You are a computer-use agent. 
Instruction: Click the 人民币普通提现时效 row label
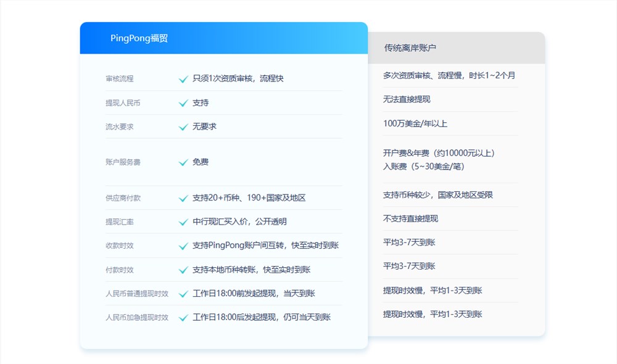point(137,294)
